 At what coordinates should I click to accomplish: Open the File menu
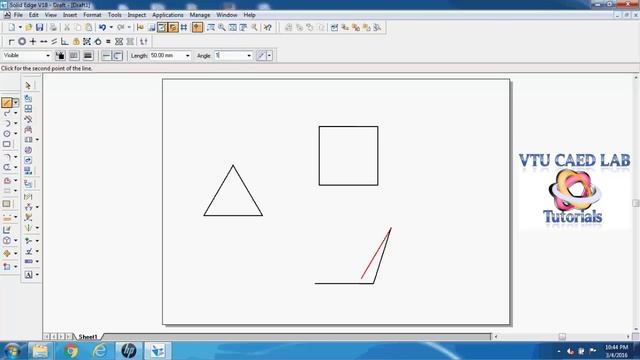(x=18, y=15)
